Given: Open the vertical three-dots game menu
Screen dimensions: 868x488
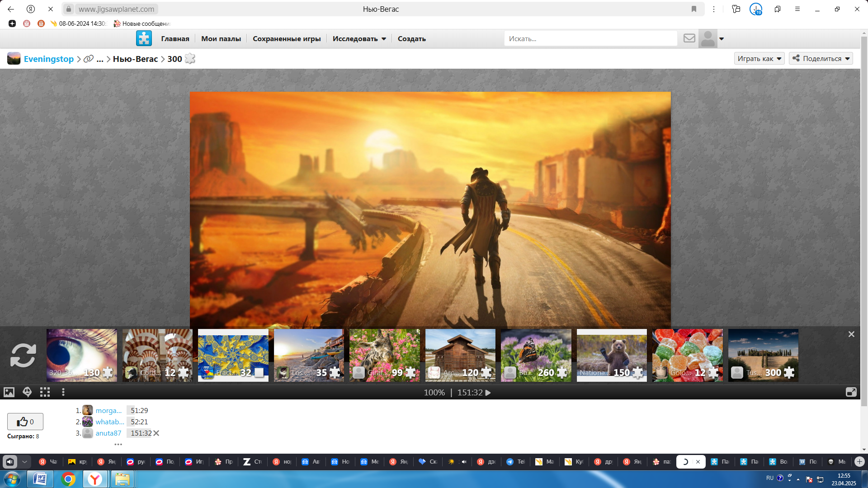Looking at the screenshot, I should coord(63,392).
